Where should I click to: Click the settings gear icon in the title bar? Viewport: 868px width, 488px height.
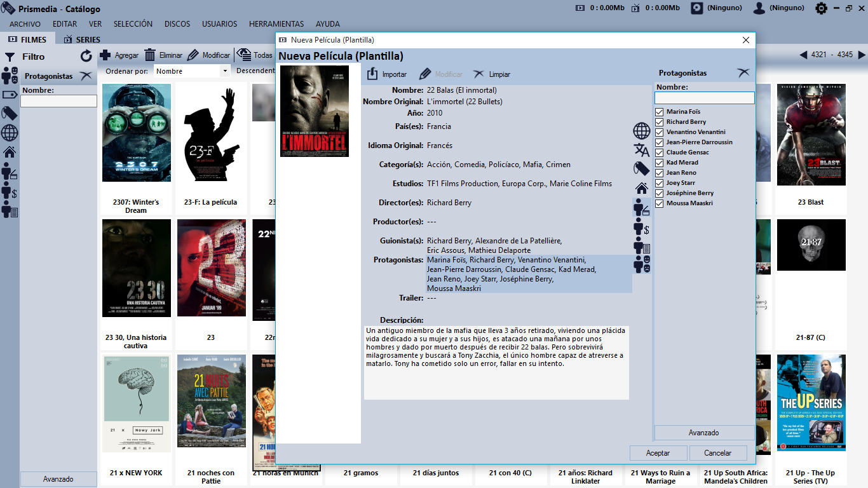click(822, 8)
